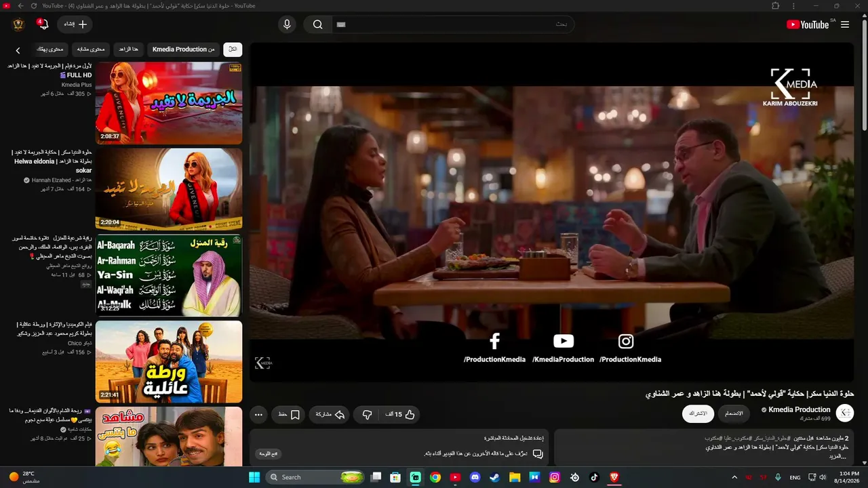Select the الكل filter chip

pyautogui.click(x=233, y=49)
